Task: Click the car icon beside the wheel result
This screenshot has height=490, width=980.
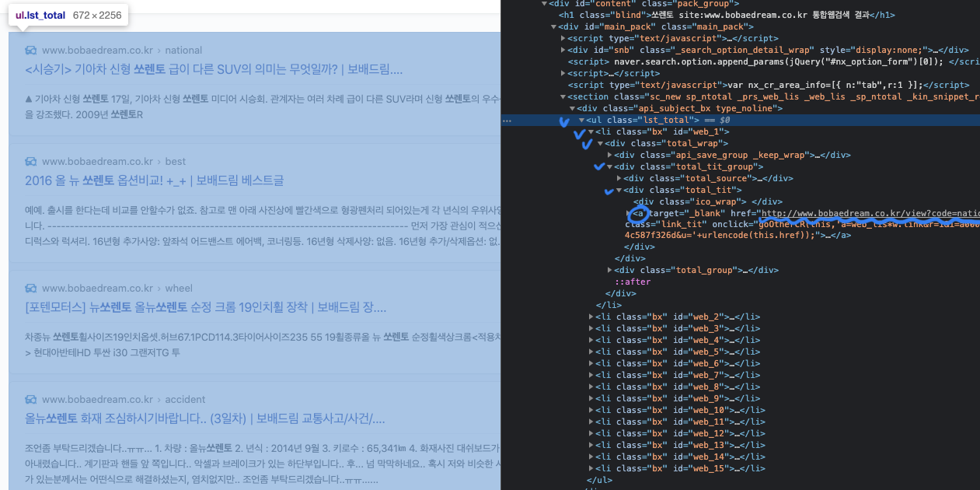Action: coord(30,288)
